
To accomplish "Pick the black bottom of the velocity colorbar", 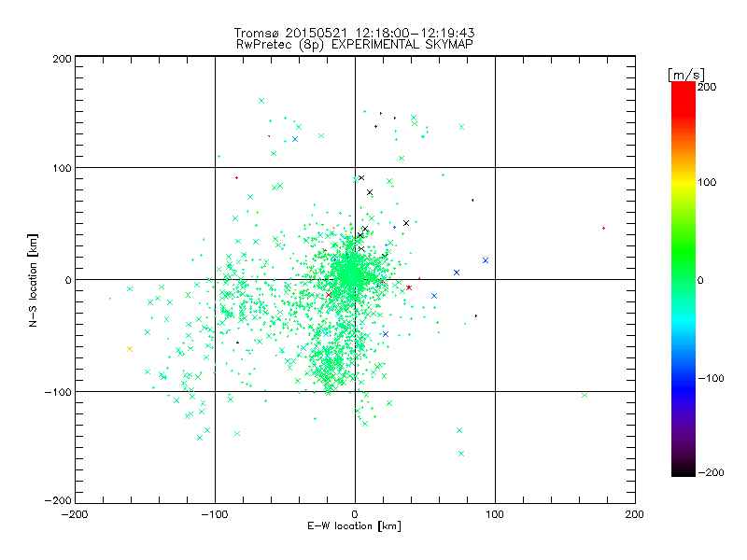I will point(684,469).
